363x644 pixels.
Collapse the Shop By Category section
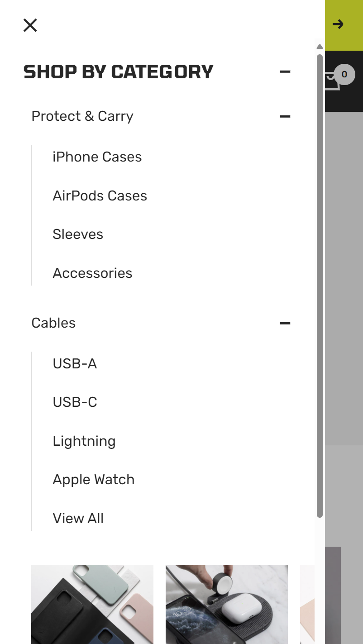click(285, 72)
